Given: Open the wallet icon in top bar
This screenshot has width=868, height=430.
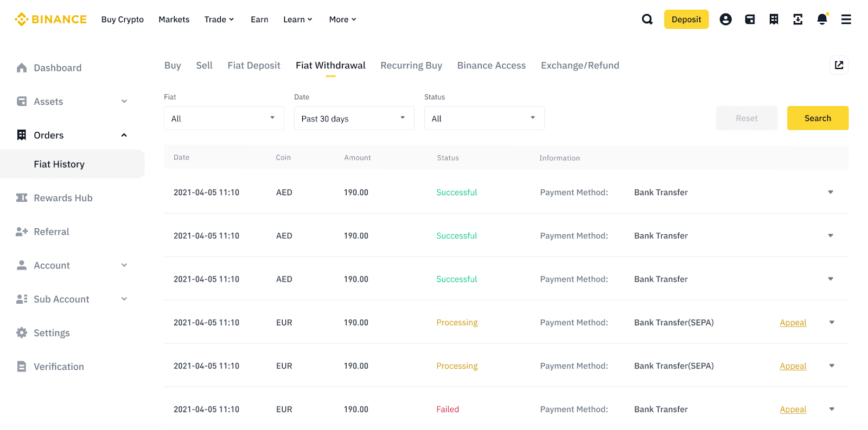Looking at the screenshot, I should 750,20.
